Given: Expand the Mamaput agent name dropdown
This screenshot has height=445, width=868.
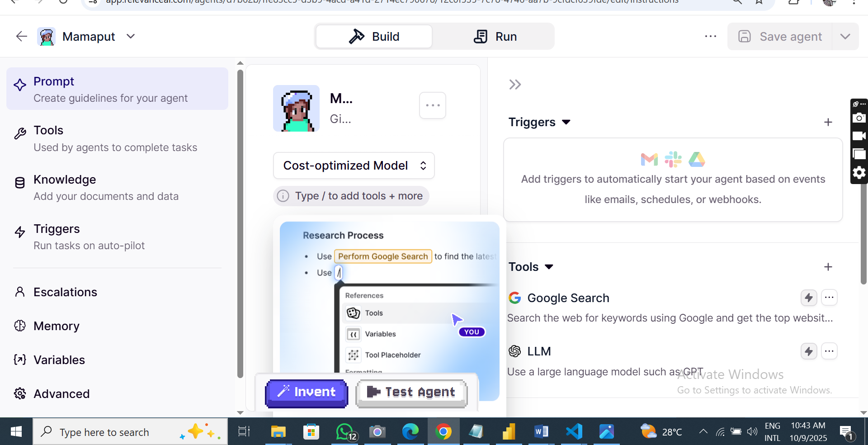Looking at the screenshot, I should [x=131, y=36].
